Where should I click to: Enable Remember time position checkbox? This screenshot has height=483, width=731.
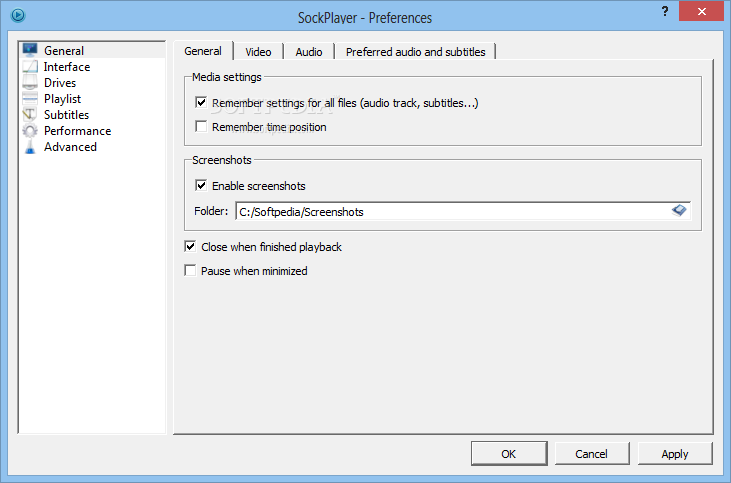point(201,126)
